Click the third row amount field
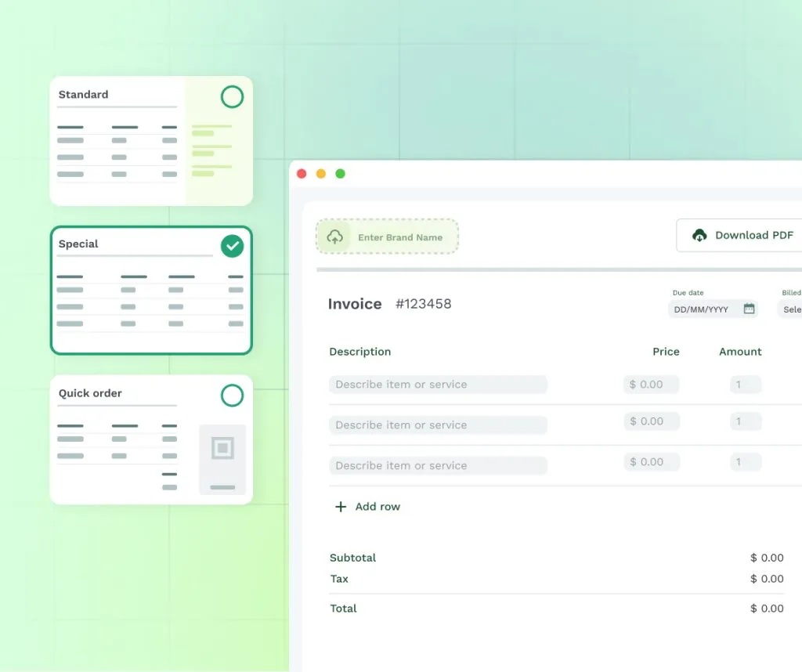Viewport: 802px width, 672px height. click(x=745, y=462)
